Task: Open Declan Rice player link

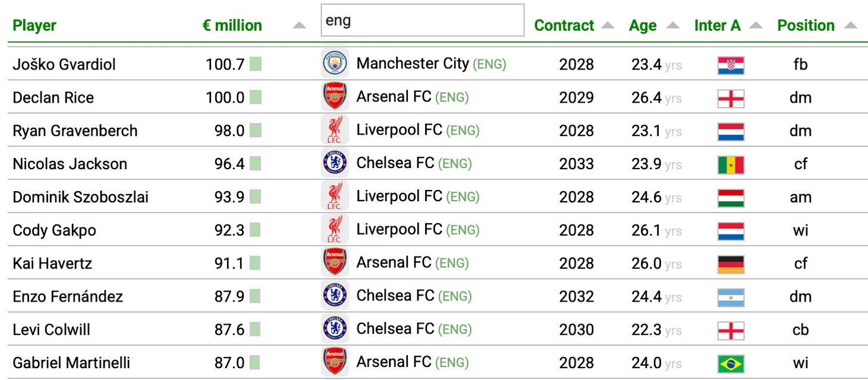Action: (54, 98)
